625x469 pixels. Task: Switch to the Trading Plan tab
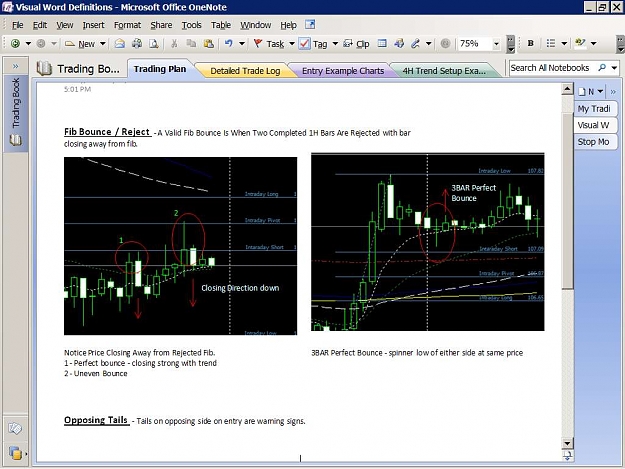(x=160, y=69)
